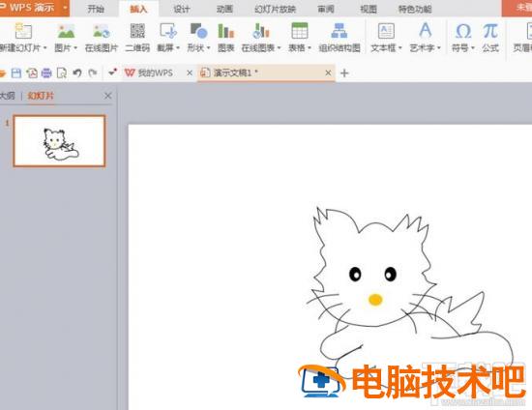Expand the 截屏 dropdown arrow

tap(178, 48)
